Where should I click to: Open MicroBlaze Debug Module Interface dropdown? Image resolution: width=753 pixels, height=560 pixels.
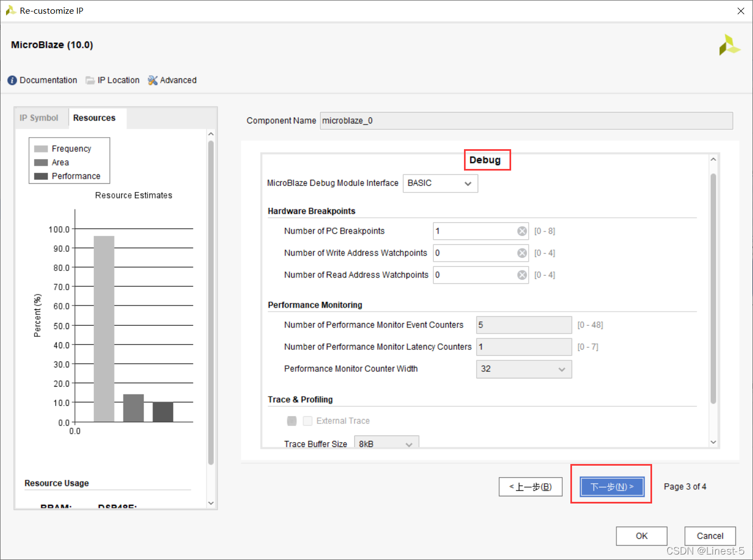[x=440, y=183]
